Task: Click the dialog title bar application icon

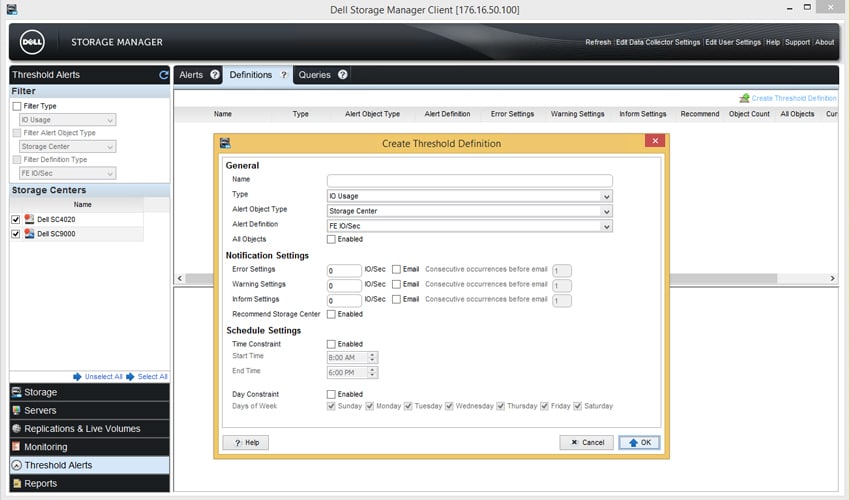Action: click(x=225, y=143)
